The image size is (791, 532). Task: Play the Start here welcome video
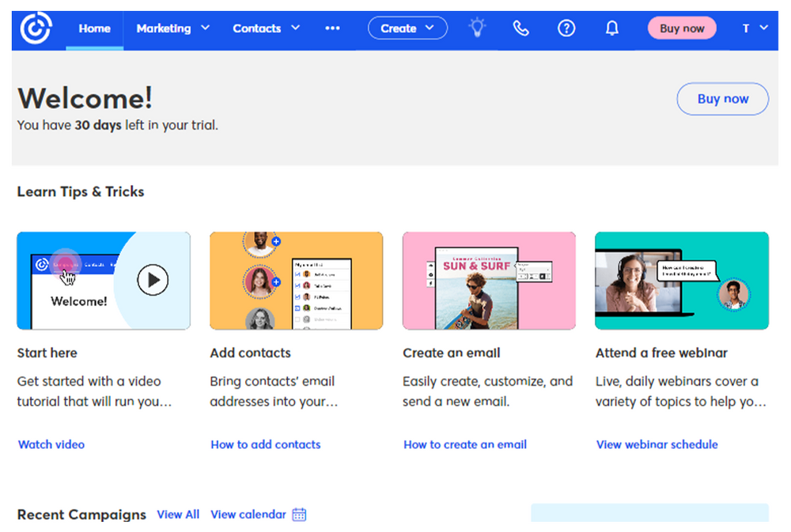tap(153, 280)
